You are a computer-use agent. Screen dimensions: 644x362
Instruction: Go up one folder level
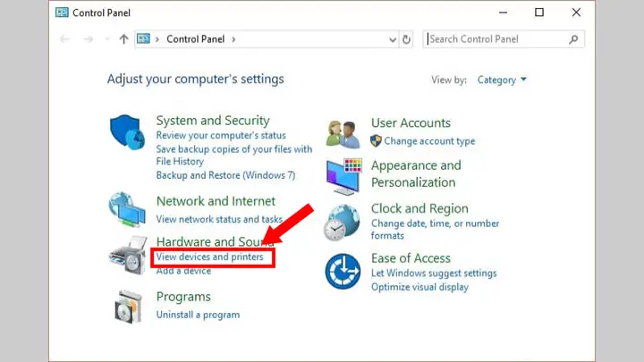click(123, 39)
